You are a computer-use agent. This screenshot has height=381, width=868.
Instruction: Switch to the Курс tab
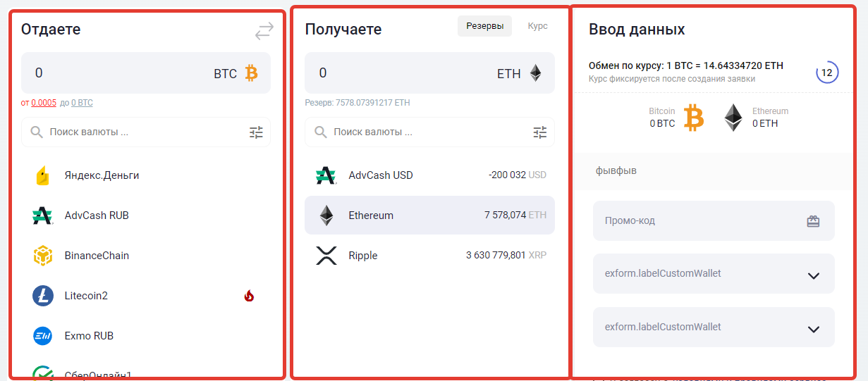click(537, 26)
